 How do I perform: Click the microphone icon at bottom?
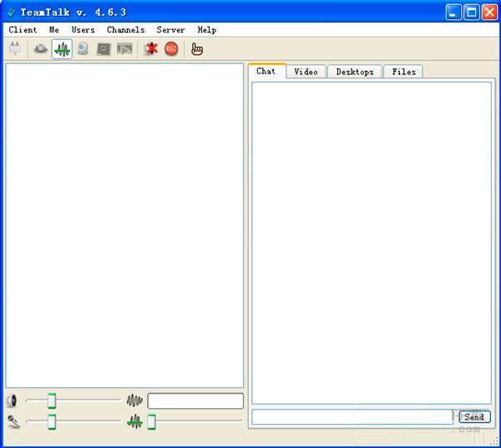[13, 421]
